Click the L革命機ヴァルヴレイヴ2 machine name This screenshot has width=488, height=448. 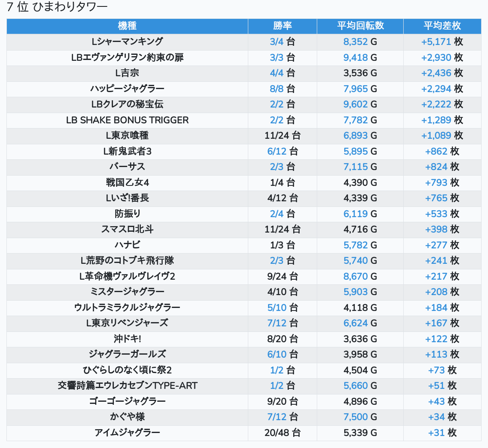(127, 276)
